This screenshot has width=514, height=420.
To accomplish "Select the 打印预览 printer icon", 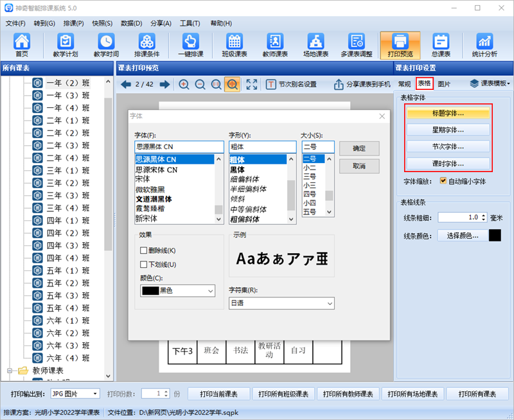I will [400, 45].
